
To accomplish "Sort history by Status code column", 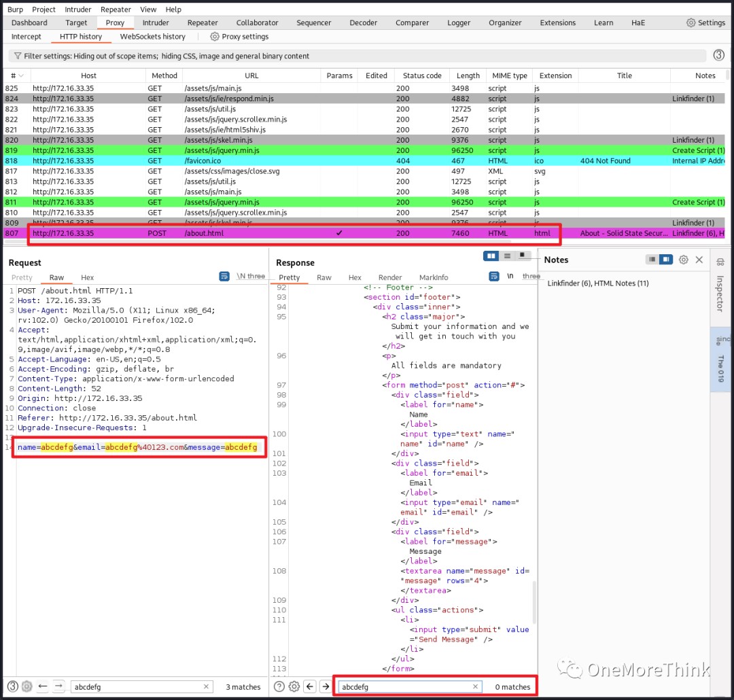I will point(422,75).
